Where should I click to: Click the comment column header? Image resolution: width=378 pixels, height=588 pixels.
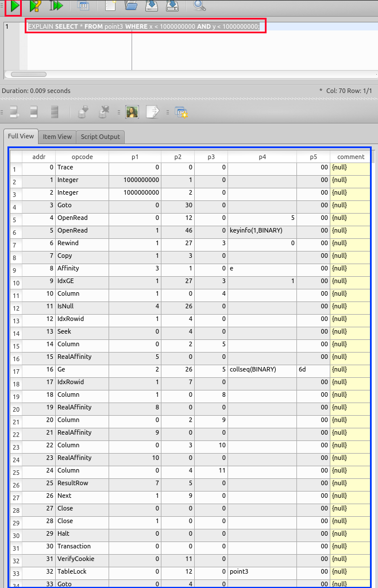coord(350,157)
